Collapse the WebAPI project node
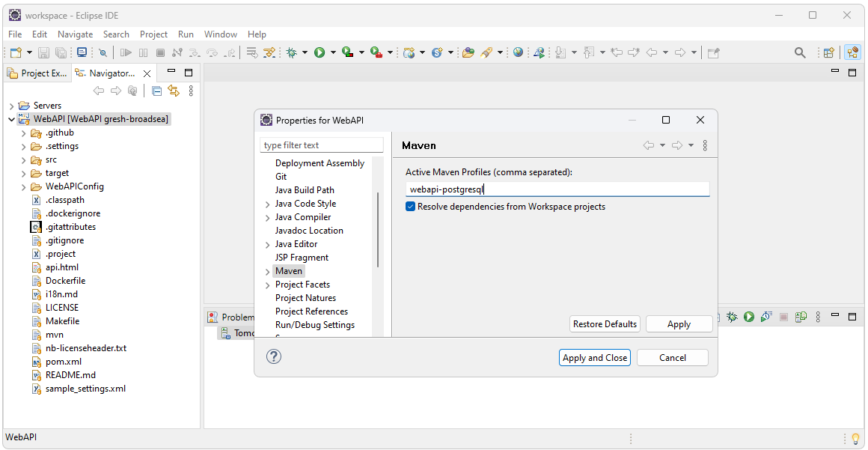868x450 pixels. 12,119
